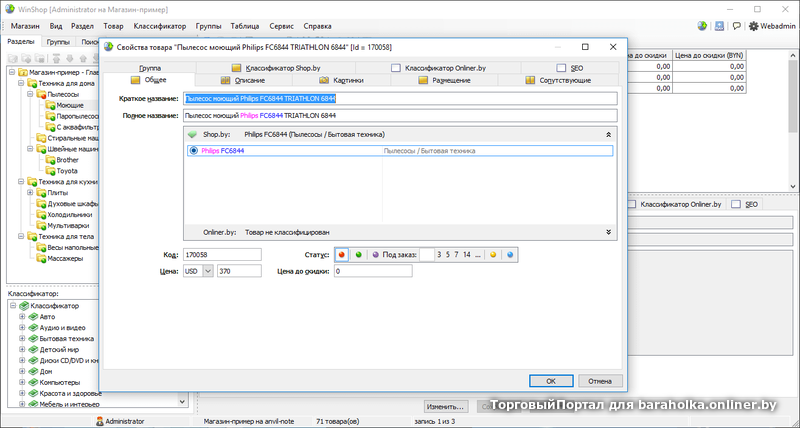Click the Плиты folder icon

[x=41, y=193]
